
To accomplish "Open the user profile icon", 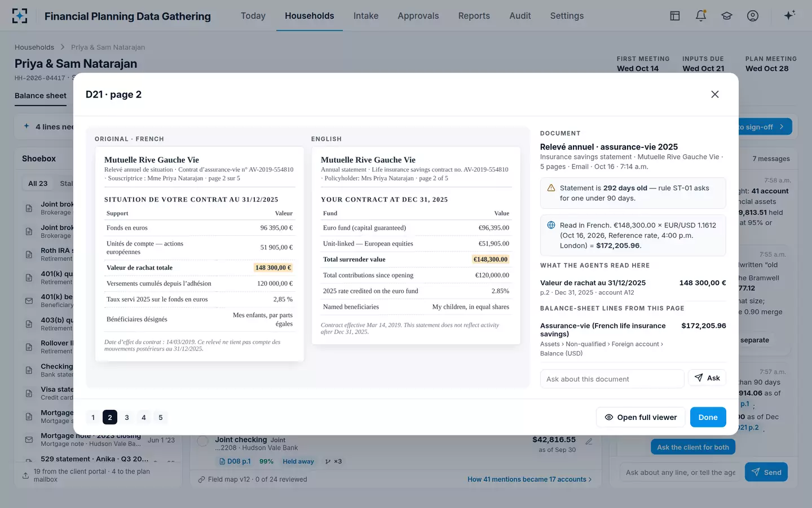I will click(x=753, y=16).
